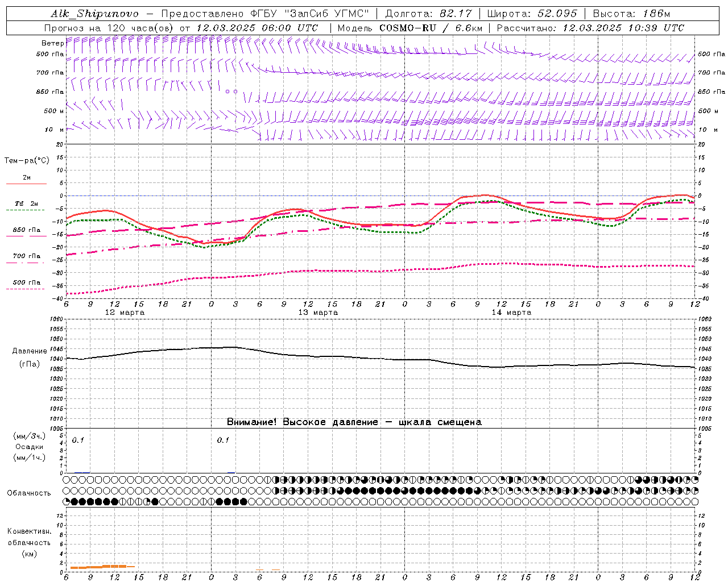728x582 pixels.
Task: Click the 12 марта date label
Action: 125,313
